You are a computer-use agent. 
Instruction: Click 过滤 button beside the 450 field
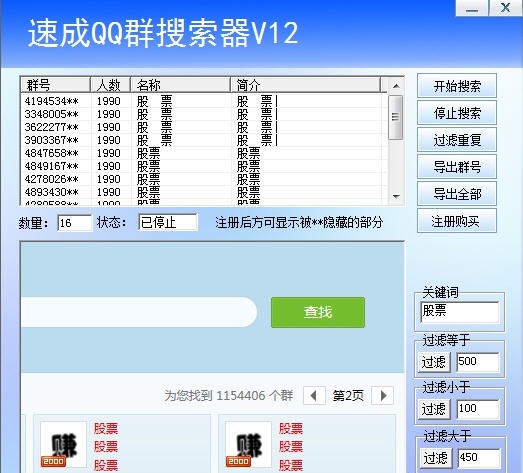coord(436,458)
